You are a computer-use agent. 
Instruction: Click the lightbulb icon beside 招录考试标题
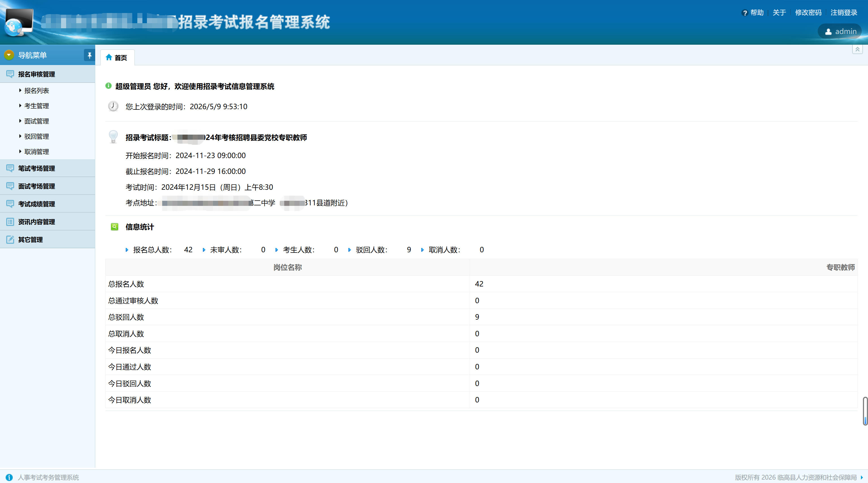tap(113, 137)
